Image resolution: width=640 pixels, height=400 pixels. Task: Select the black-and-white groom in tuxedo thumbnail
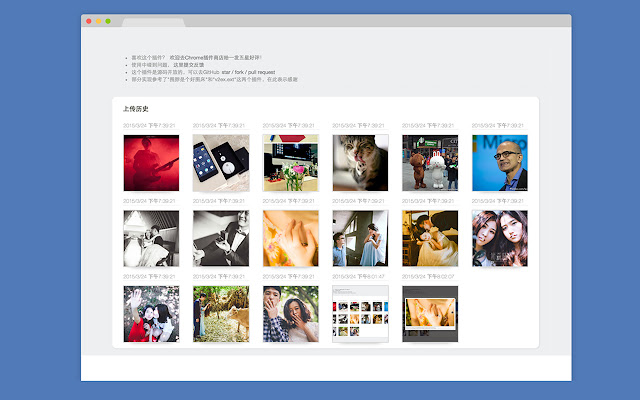click(220, 238)
